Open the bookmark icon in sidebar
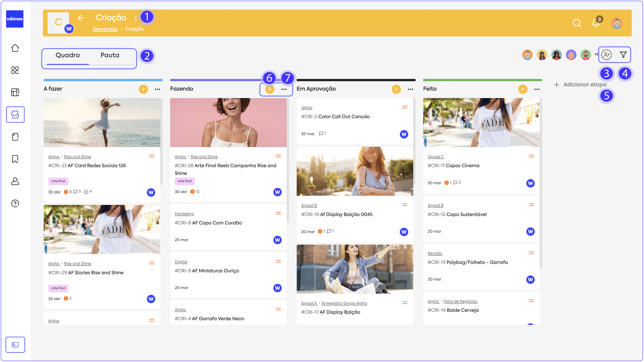Screen dimensions: 644x362 [15, 159]
